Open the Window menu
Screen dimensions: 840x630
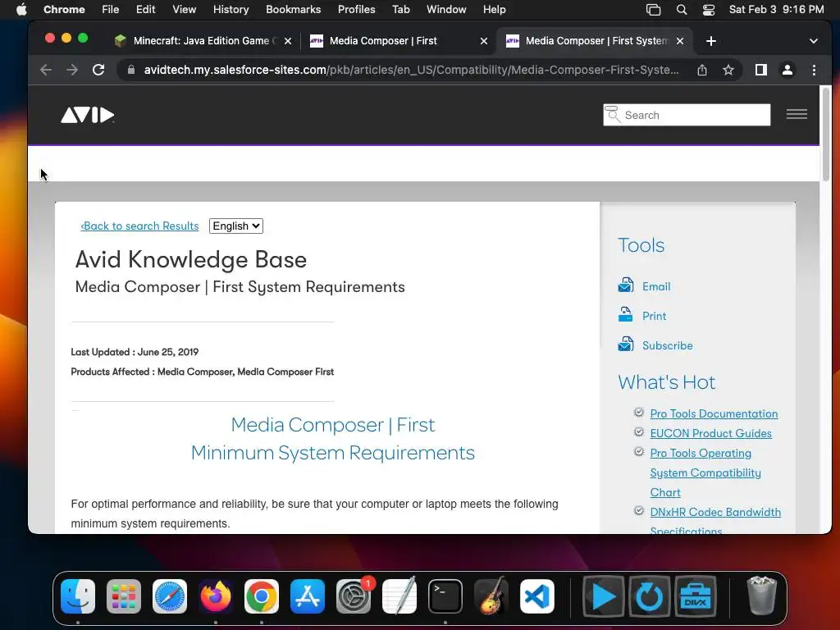coord(446,9)
